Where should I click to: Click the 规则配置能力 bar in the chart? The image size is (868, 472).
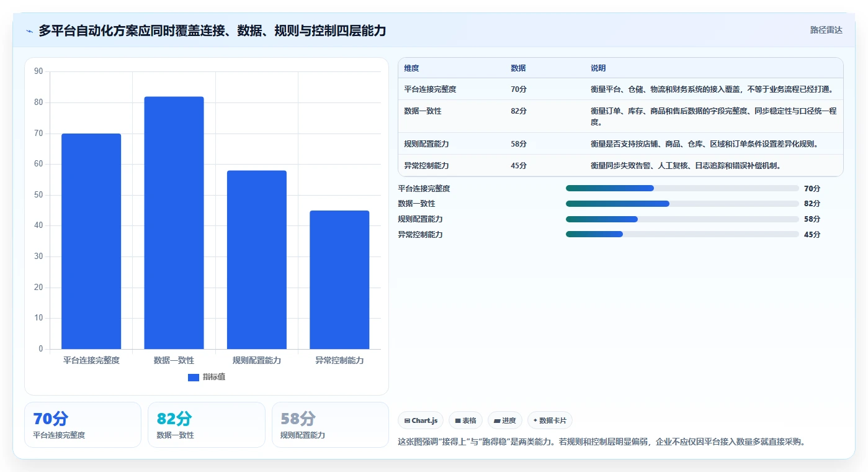tap(257, 260)
